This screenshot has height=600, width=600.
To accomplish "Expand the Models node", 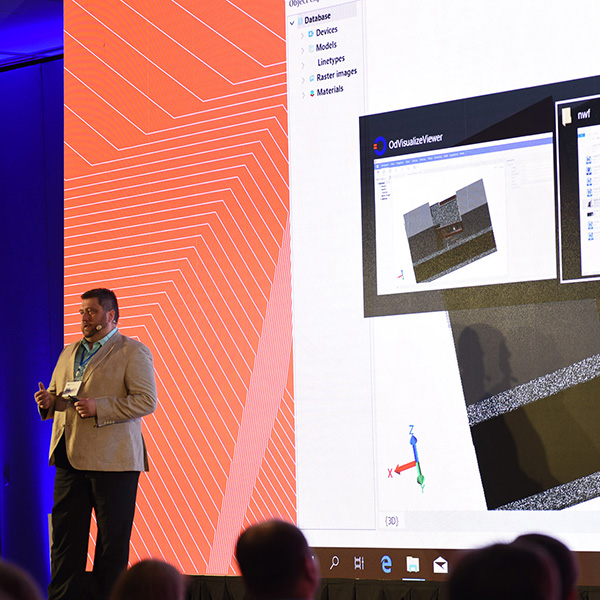I will click(303, 50).
